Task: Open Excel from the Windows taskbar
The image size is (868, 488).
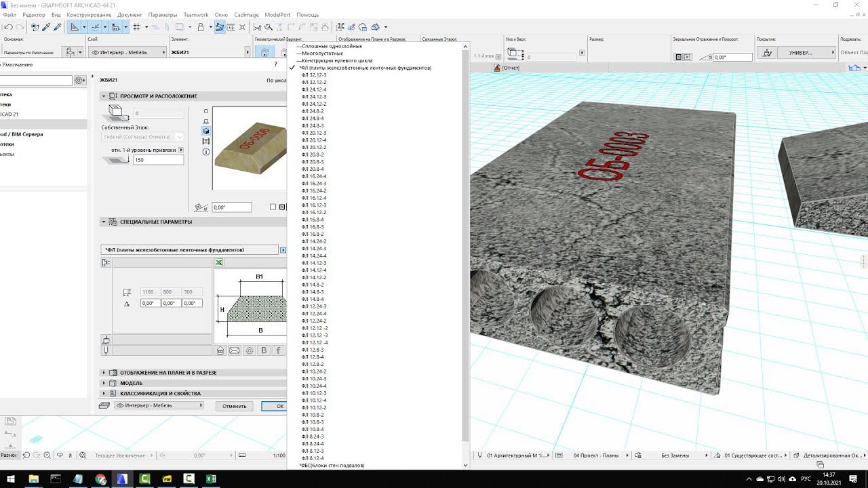Action: click(x=211, y=479)
